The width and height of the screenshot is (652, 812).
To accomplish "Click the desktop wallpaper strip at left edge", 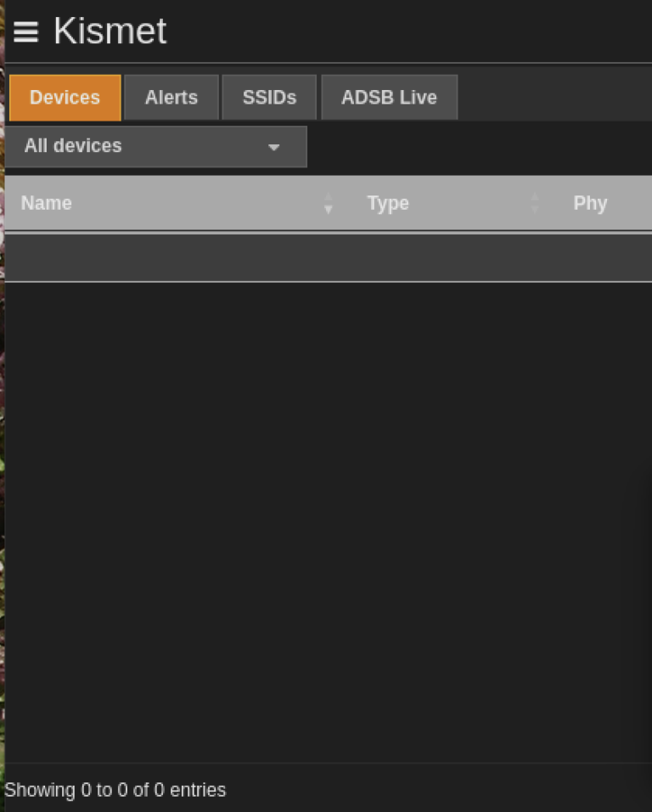I will pos(2,425).
